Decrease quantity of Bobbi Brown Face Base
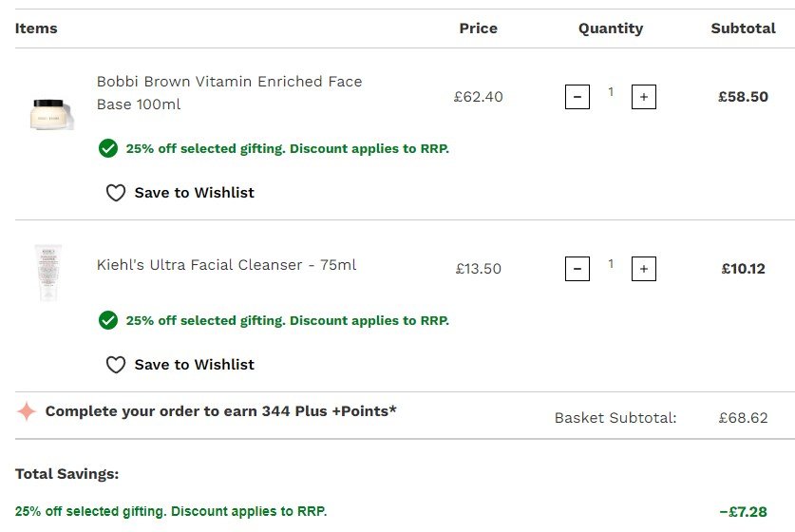This screenshot has width=795, height=532. pyautogui.click(x=577, y=97)
